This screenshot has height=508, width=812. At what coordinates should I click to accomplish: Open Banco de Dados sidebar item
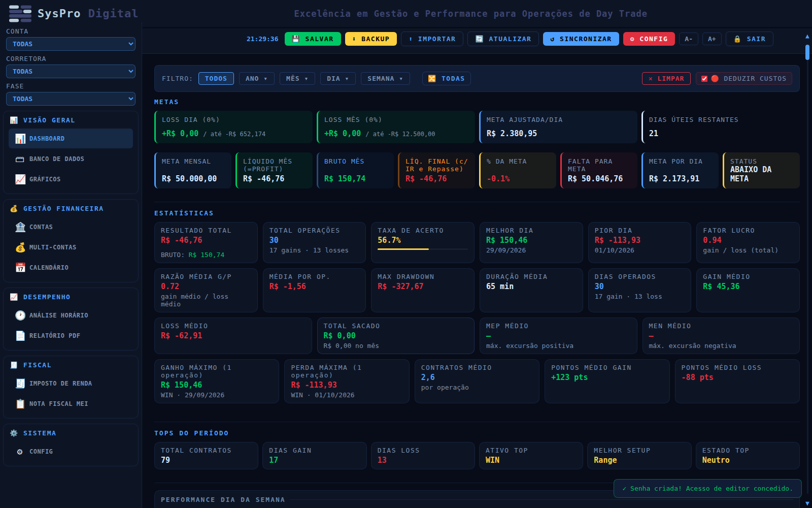pos(71,159)
